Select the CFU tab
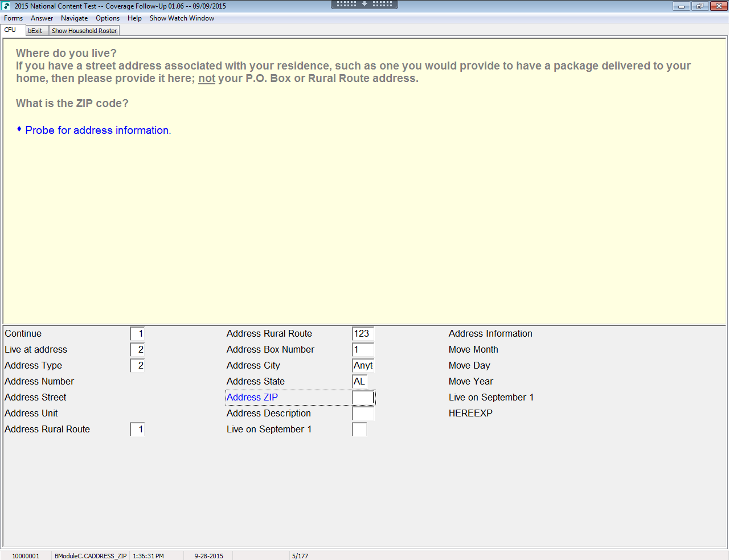The image size is (729, 560). coord(14,30)
